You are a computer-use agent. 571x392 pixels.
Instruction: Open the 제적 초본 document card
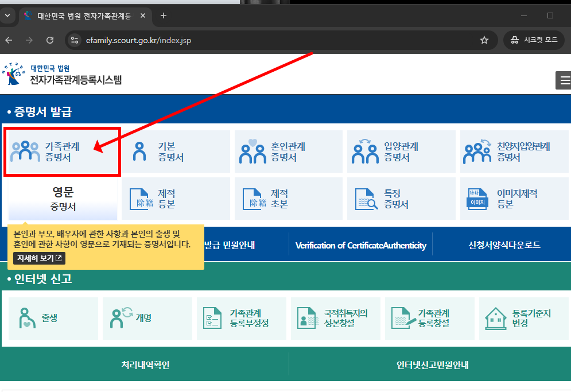pyautogui.click(x=289, y=199)
